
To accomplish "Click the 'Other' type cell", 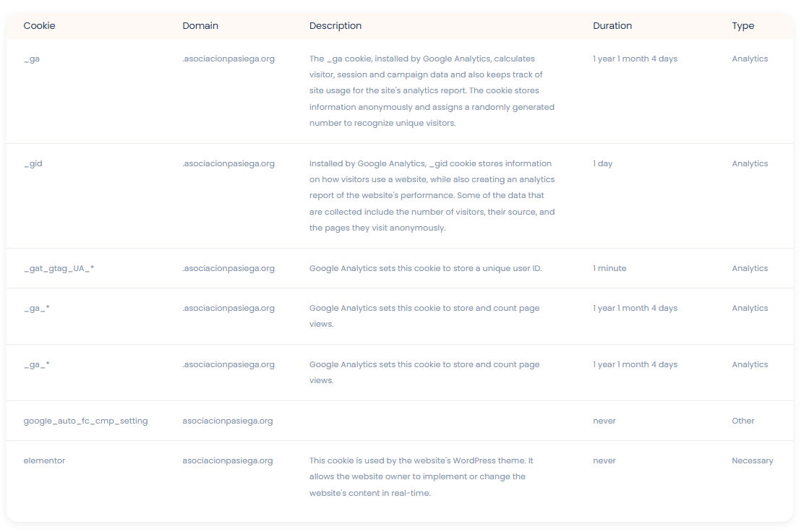I will (x=743, y=421).
